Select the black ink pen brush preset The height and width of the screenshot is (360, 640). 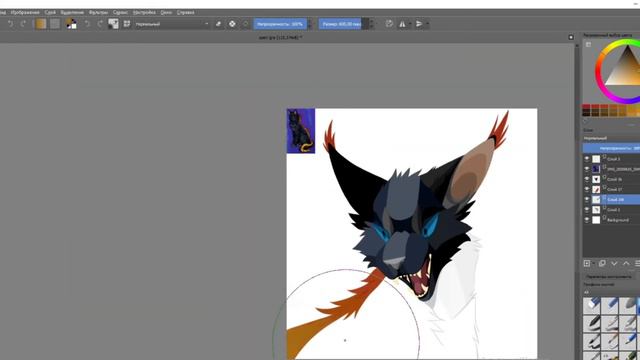click(x=592, y=323)
